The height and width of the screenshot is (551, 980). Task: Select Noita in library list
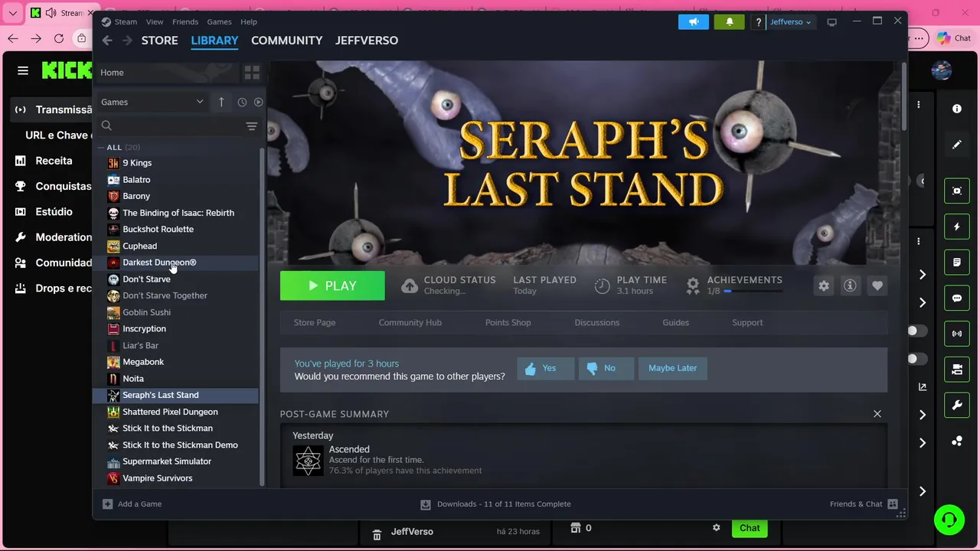[x=177, y=379]
